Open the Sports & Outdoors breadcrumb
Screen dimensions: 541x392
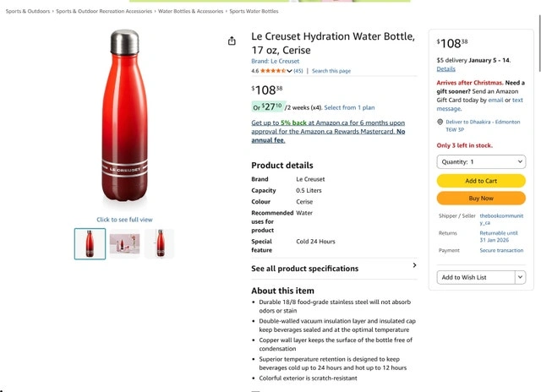coord(28,12)
